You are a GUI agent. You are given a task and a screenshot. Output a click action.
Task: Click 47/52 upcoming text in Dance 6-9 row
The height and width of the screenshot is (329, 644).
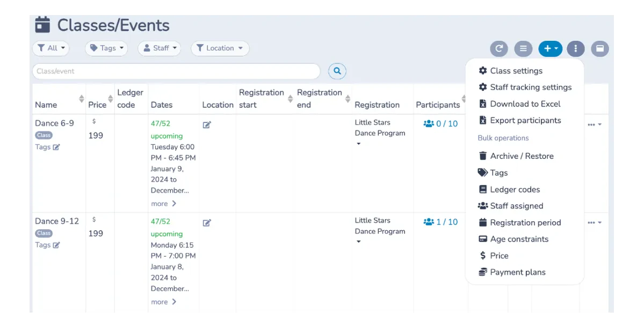[x=167, y=130]
